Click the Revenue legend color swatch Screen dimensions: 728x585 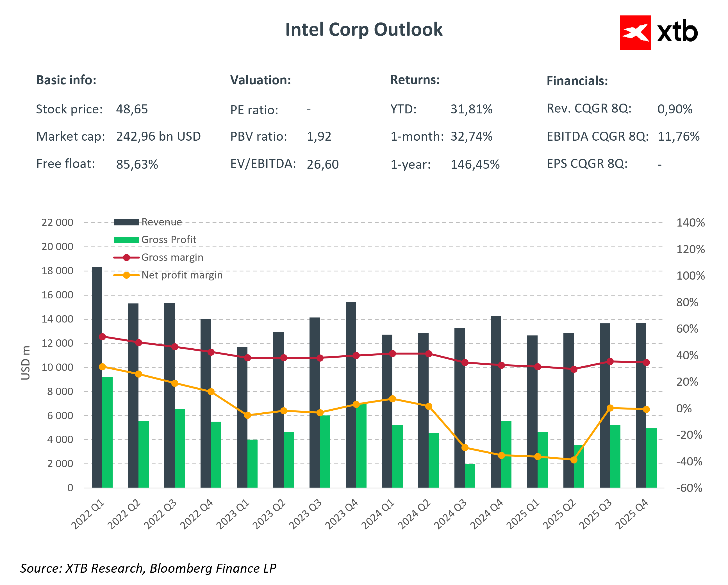point(126,222)
